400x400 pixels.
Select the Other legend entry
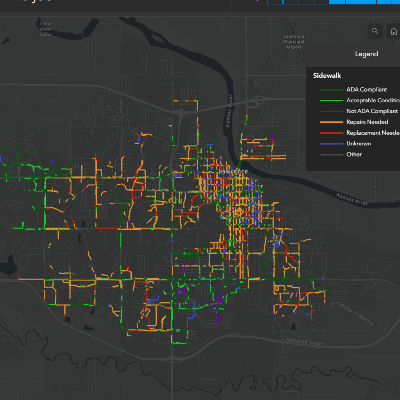coord(354,154)
